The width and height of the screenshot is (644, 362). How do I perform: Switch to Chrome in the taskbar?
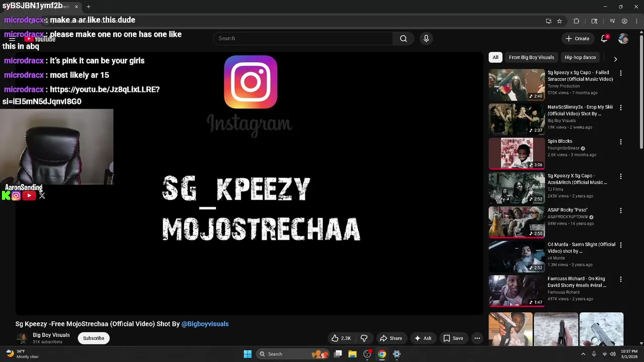(x=382, y=354)
